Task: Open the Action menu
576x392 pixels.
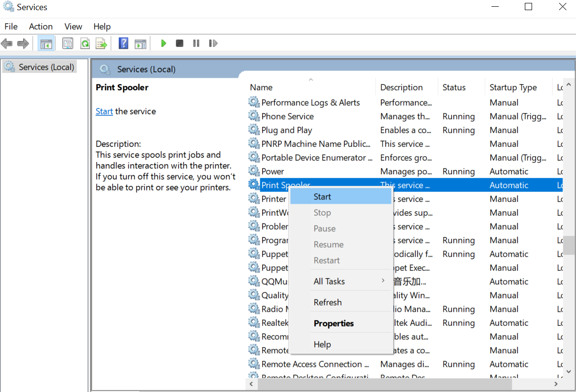Action: click(41, 27)
